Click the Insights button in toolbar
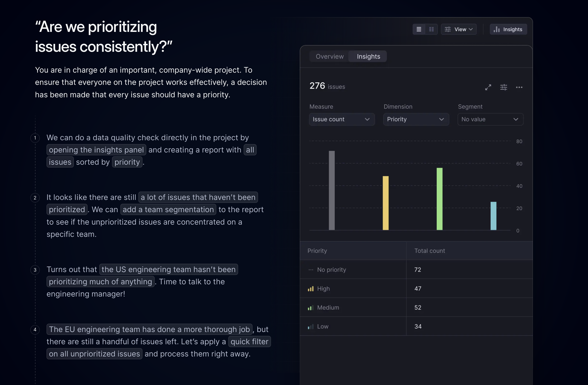The height and width of the screenshot is (385, 588). (x=508, y=29)
